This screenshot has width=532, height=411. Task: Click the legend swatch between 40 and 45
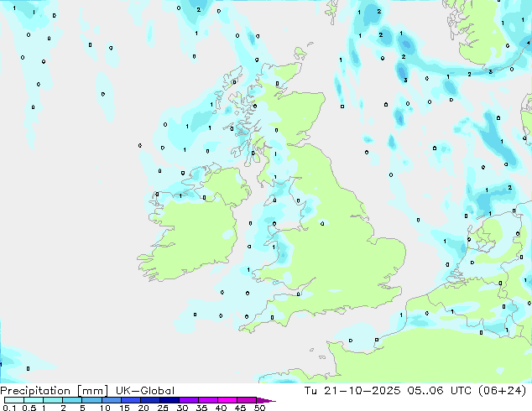pos(227,400)
